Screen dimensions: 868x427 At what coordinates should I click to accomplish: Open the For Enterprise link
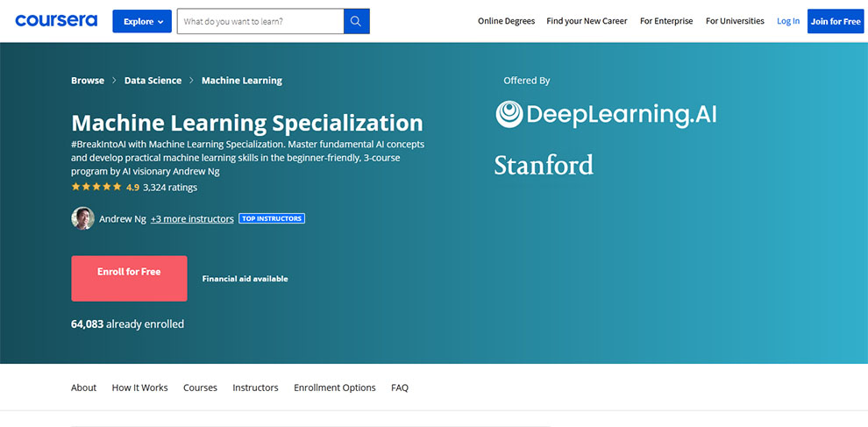pyautogui.click(x=666, y=21)
